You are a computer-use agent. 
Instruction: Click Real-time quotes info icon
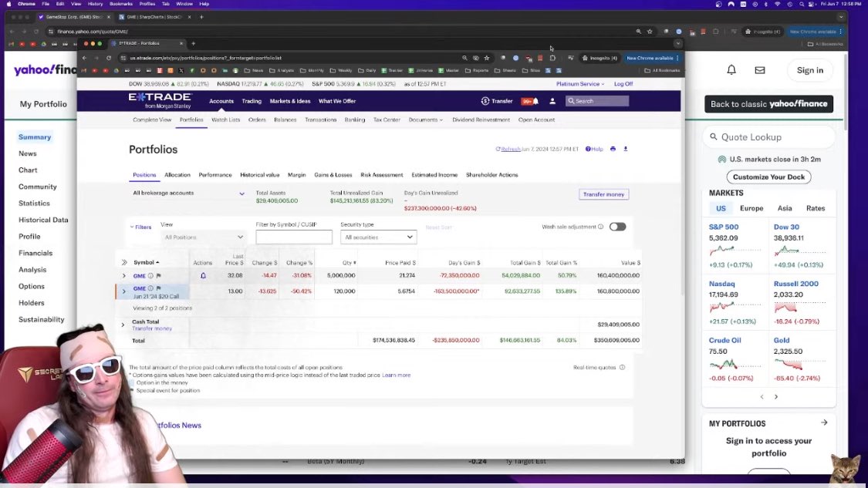coord(622,368)
